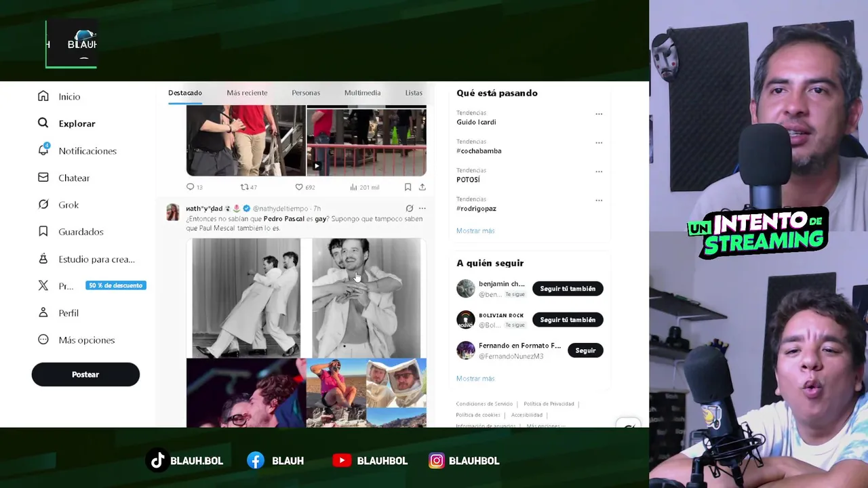Click the Instagram BLAUHBOL icon

[x=437, y=461]
